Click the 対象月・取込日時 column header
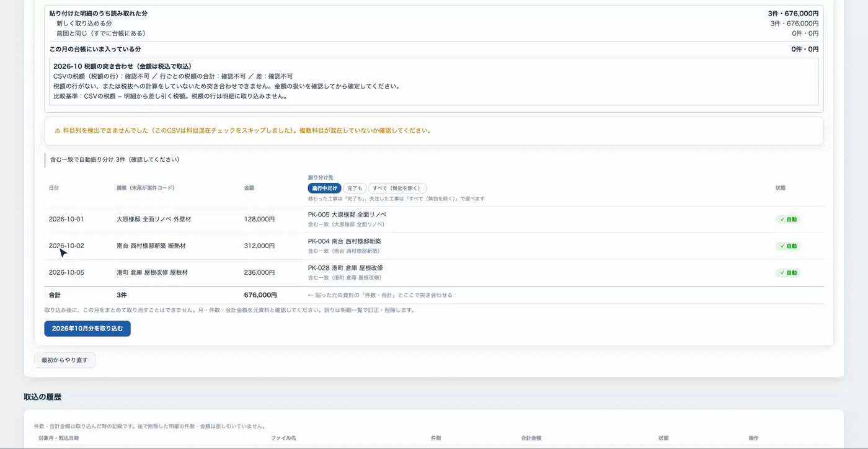 pyautogui.click(x=58, y=438)
